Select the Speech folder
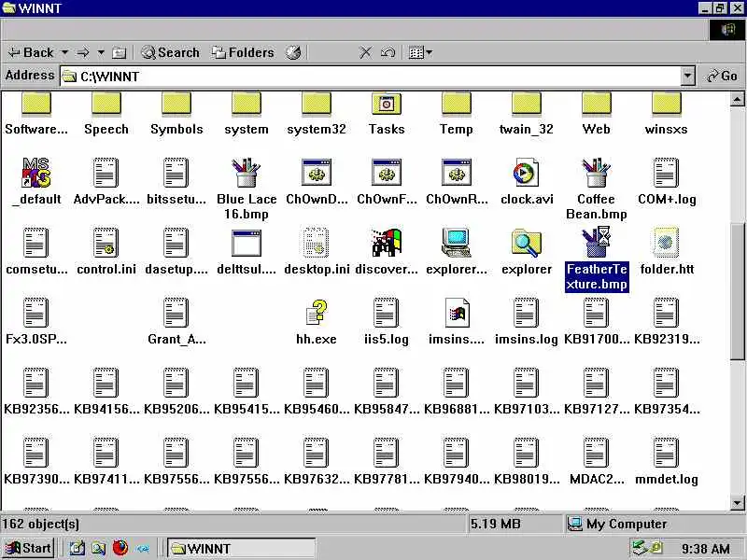 point(106,114)
